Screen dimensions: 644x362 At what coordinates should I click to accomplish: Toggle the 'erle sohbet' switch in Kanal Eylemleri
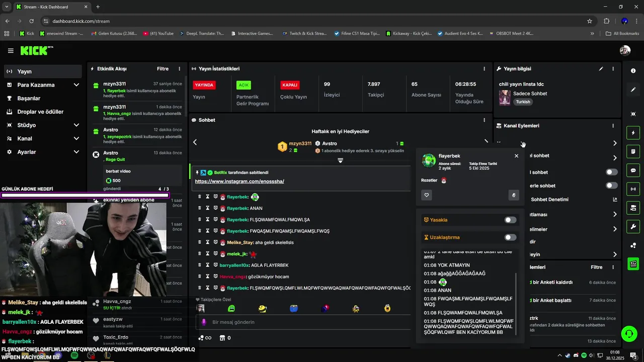(x=612, y=186)
